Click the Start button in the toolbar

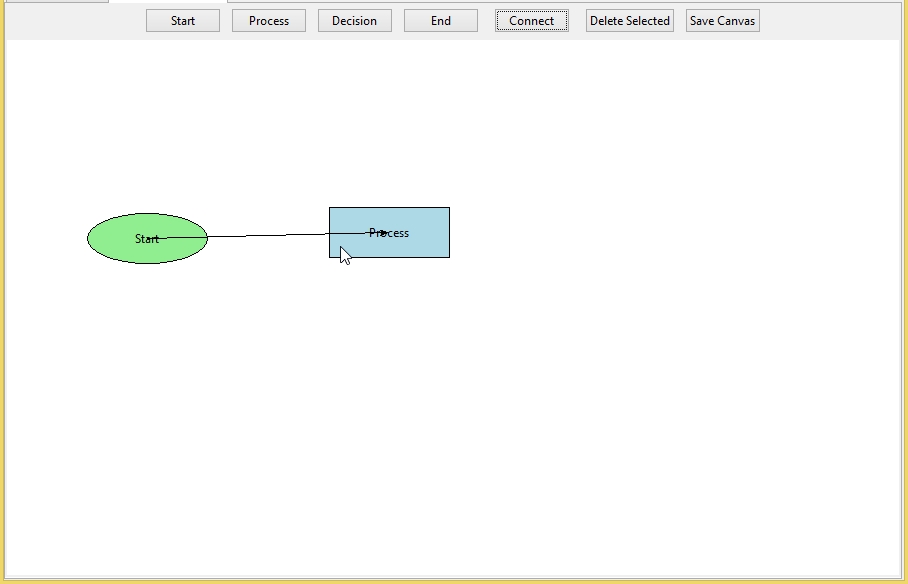point(182,21)
